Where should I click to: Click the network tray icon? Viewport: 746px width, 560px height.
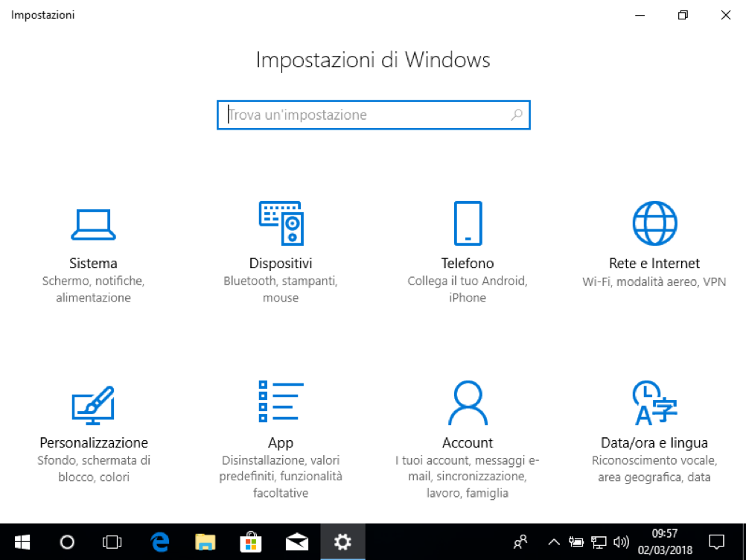599,542
